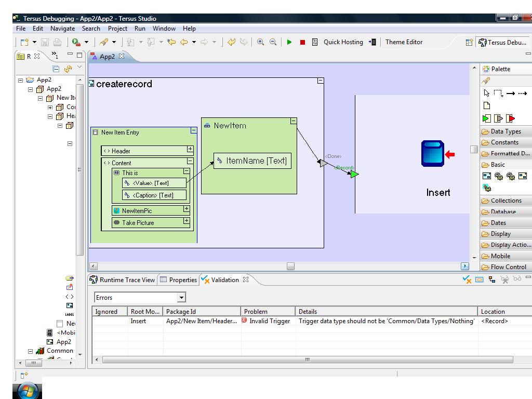The width and height of the screenshot is (532, 399).
Task: Click the Zoom In magnifier icon
Action: tap(261, 43)
